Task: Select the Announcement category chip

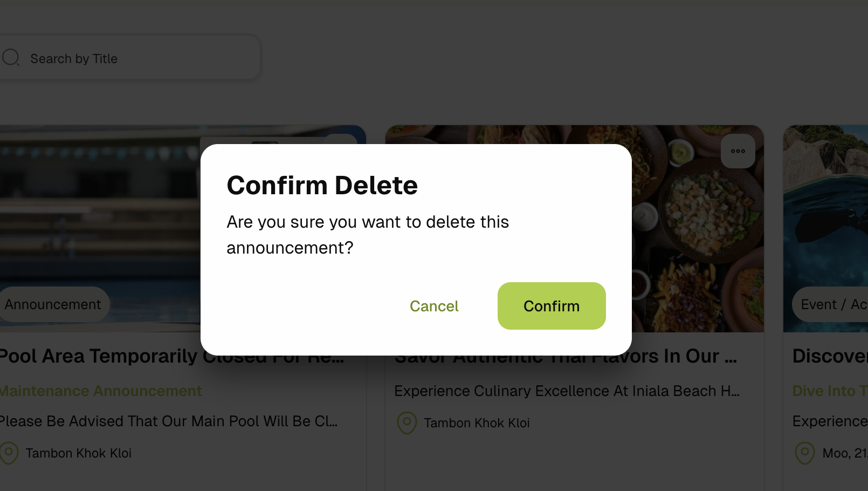Action: pos(52,304)
